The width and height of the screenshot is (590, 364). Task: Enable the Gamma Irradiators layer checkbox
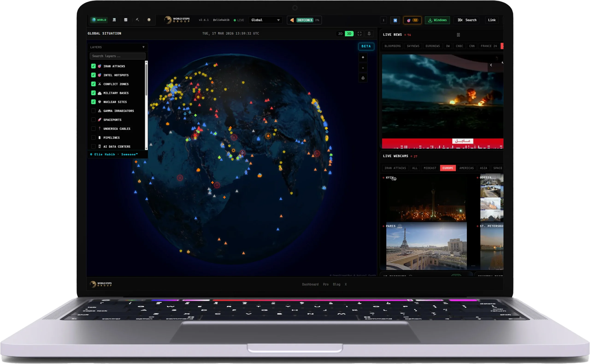coord(93,111)
